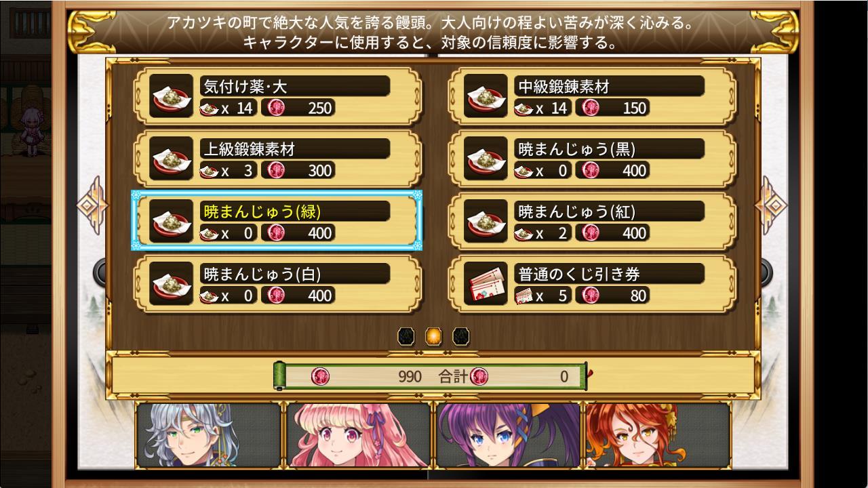The height and width of the screenshot is (488, 868).
Task: Click the 気付け薬・大 item icon
Action: (171, 96)
